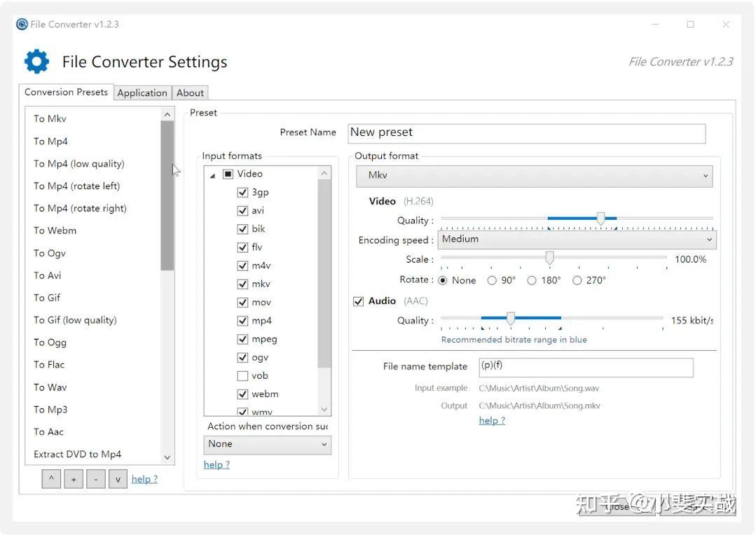This screenshot has width=756, height=535.
Task: Open the Encoding speed dropdown
Action: [577, 239]
